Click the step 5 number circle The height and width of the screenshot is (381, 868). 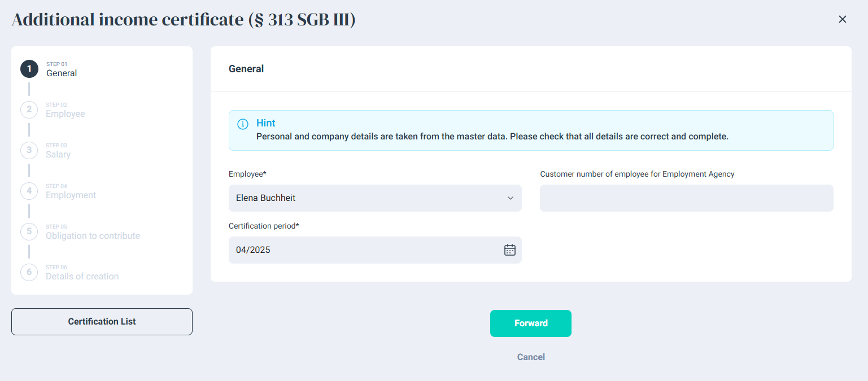point(29,231)
